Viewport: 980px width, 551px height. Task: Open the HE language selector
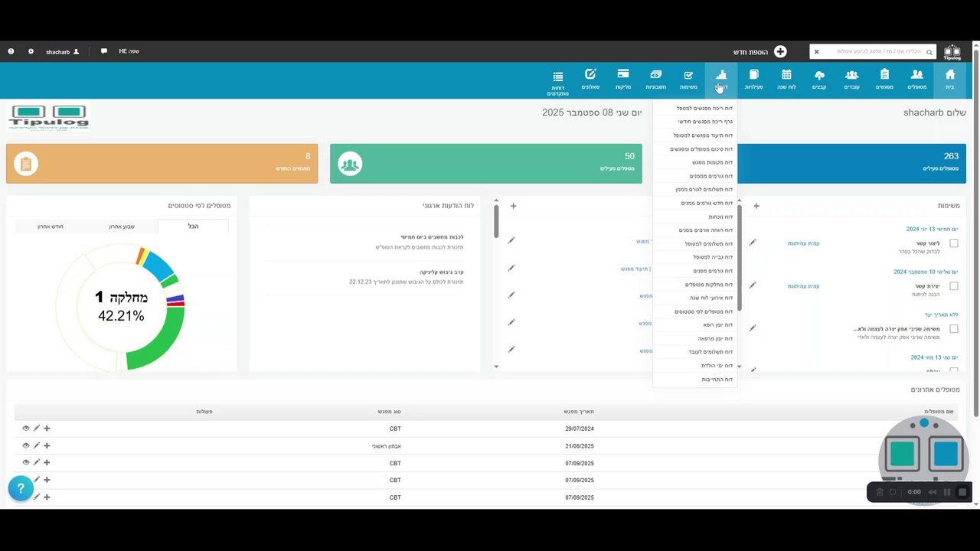(x=129, y=51)
